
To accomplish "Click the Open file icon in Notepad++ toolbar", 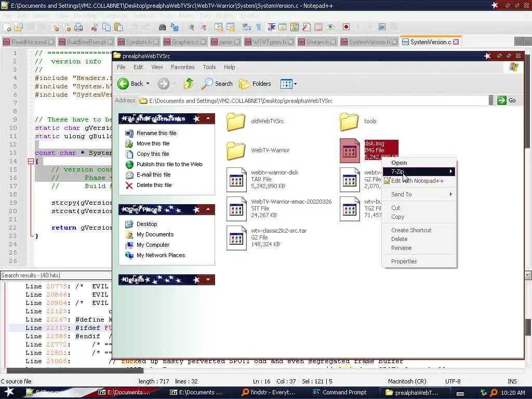I will tap(18, 27).
